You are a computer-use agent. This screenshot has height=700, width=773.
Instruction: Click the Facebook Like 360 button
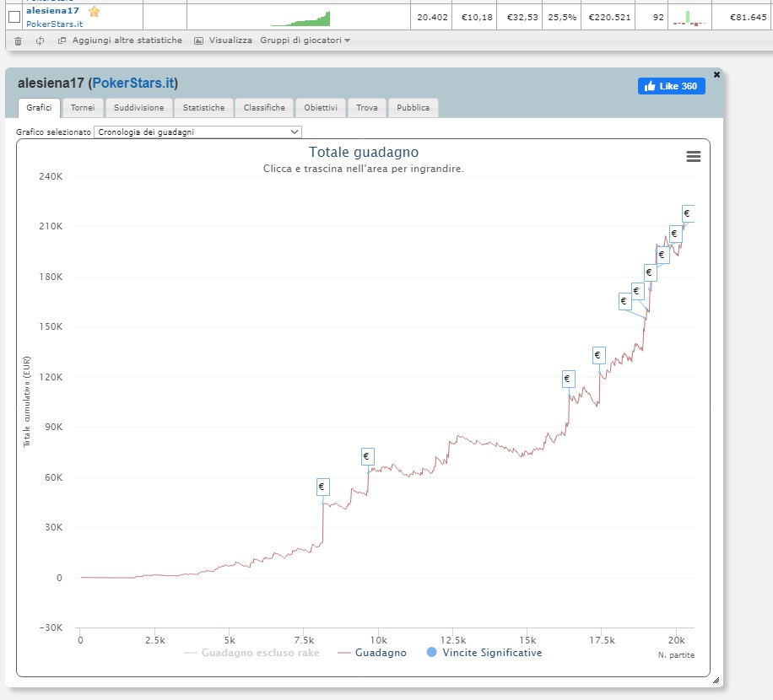point(672,86)
